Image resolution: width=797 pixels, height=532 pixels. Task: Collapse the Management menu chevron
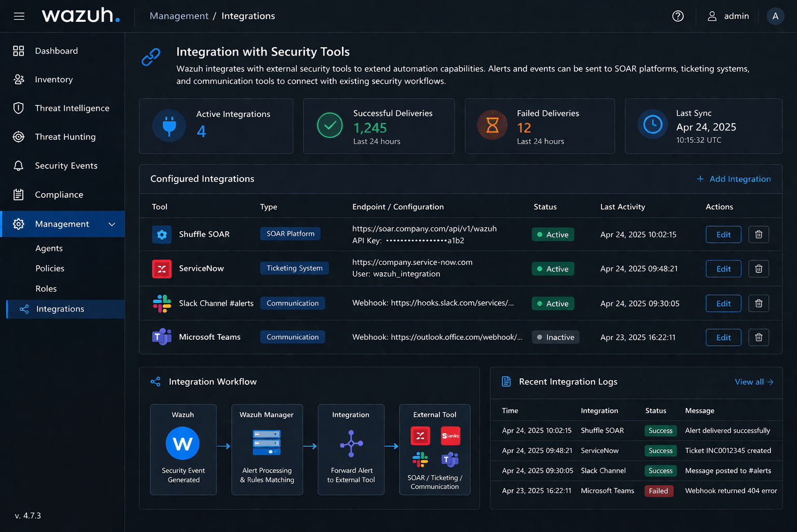point(112,224)
